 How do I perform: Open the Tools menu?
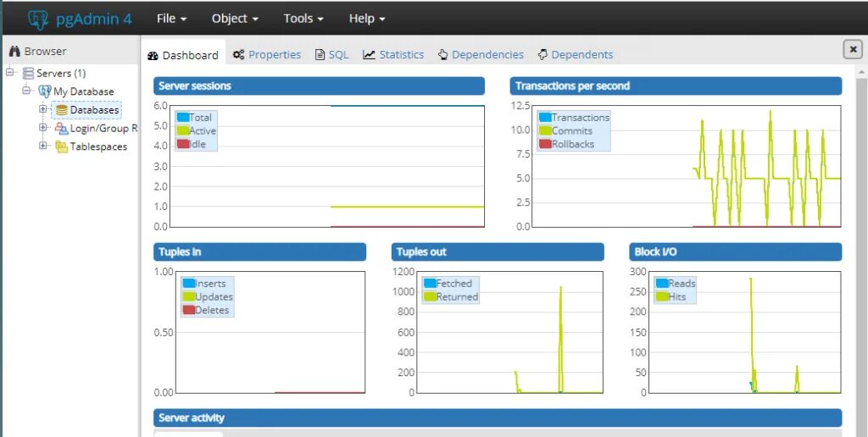click(303, 19)
